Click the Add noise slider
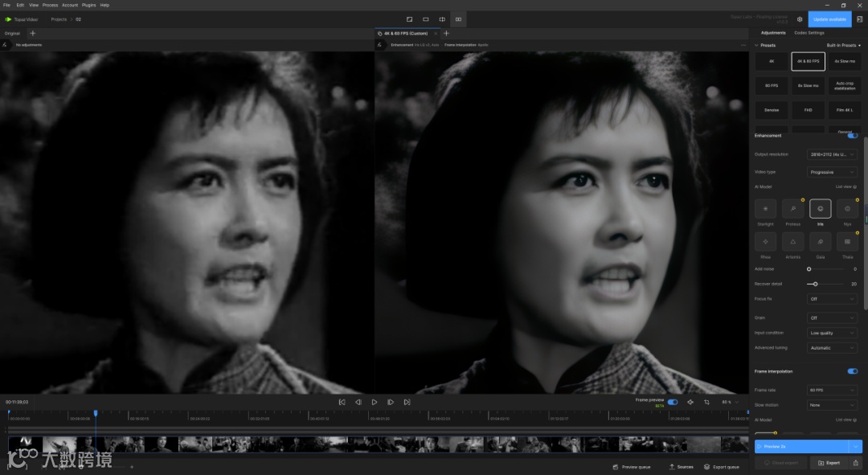868x475 pixels. 825,269
